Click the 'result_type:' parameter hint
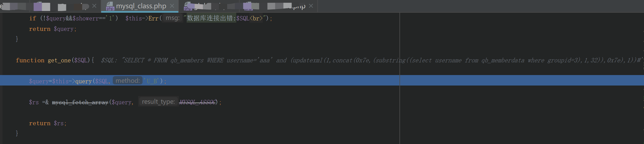 click(x=158, y=102)
